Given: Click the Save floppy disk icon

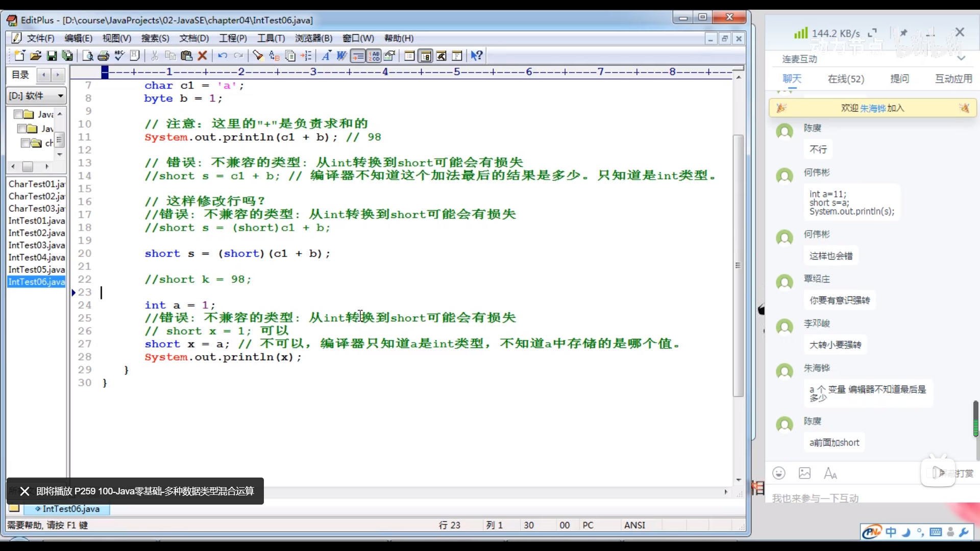Looking at the screenshot, I should tap(52, 56).
